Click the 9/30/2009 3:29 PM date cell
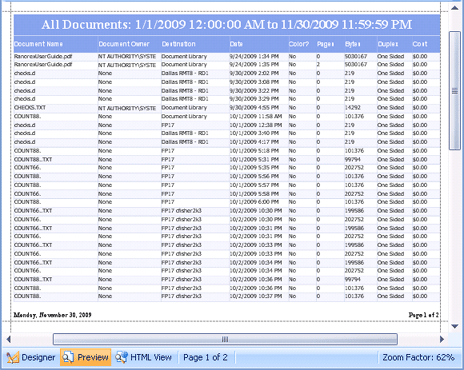The width and height of the screenshot is (464, 370). click(254, 99)
